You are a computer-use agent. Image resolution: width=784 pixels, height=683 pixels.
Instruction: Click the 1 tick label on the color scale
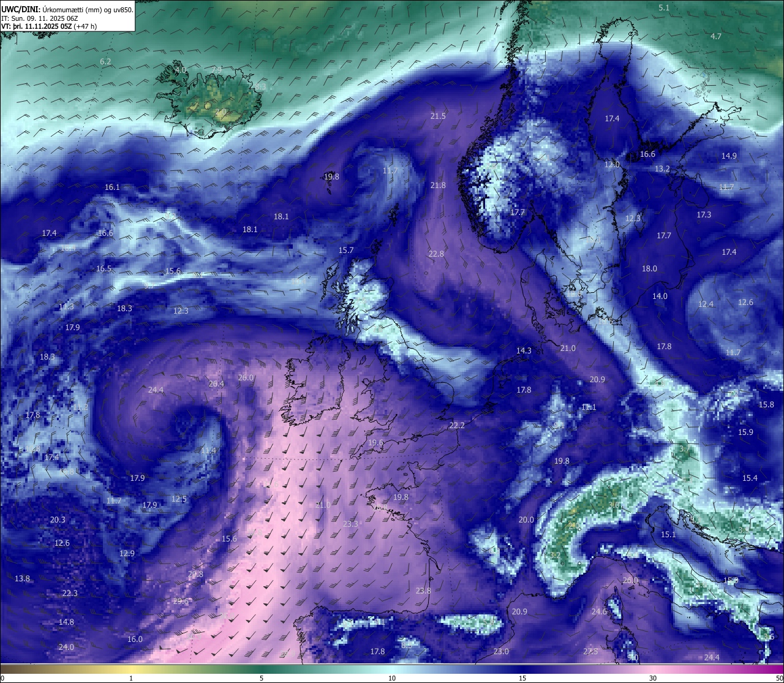click(131, 678)
